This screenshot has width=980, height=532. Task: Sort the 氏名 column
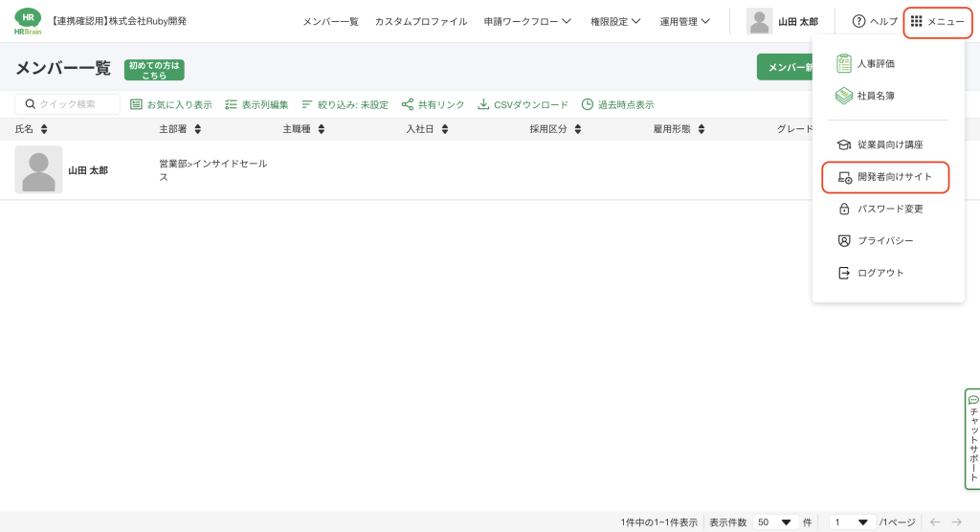coord(44,129)
